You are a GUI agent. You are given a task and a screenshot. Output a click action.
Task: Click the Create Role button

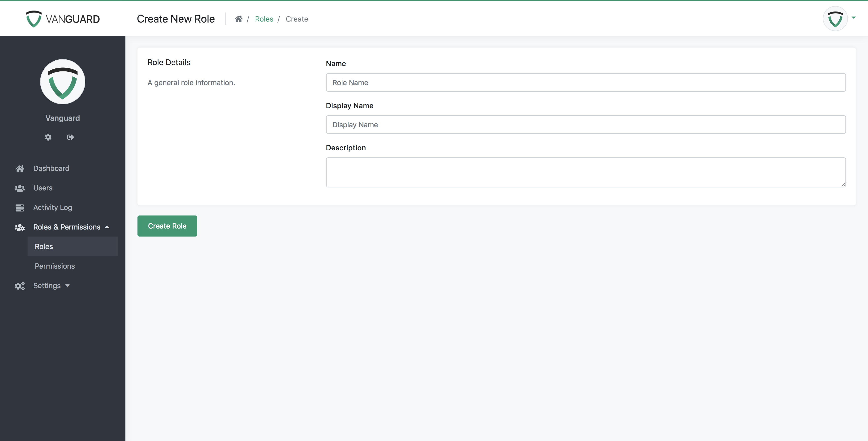point(167,226)
